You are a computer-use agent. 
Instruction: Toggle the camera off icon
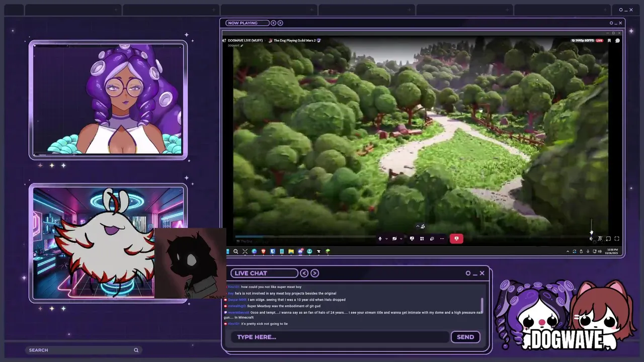click(394, 238)
